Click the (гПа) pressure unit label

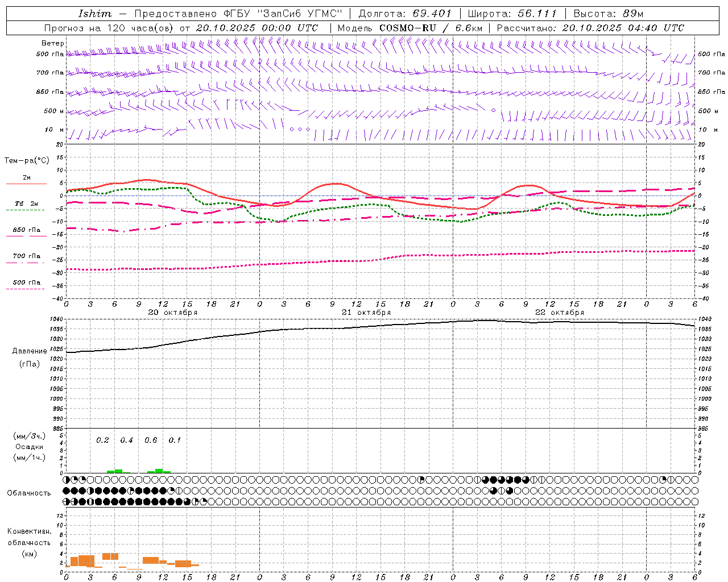(x=30, y=364)
